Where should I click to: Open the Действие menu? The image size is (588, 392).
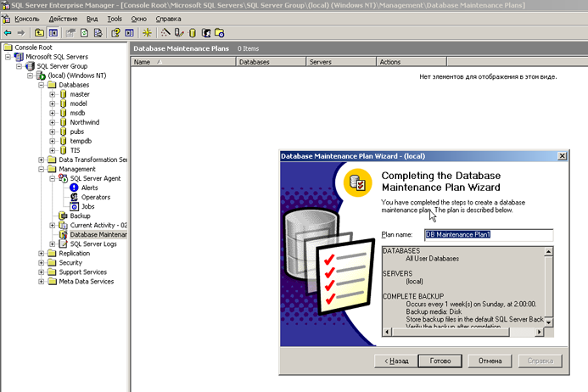(x=63, y=18)
